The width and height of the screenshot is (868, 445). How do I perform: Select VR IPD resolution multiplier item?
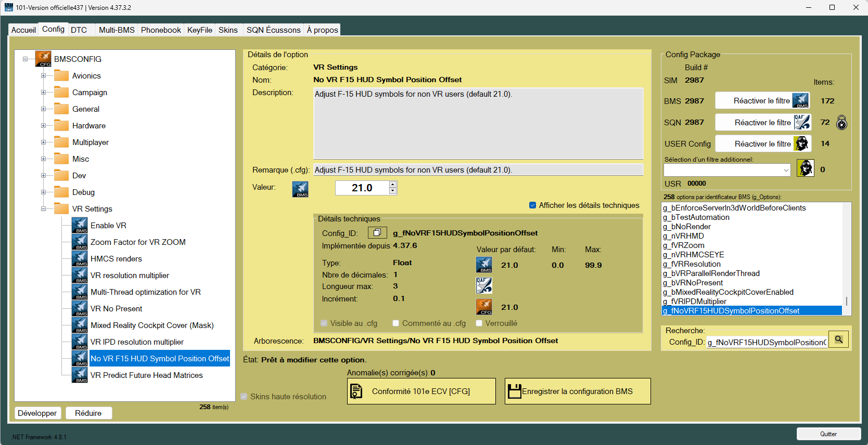tap(137, 342)
